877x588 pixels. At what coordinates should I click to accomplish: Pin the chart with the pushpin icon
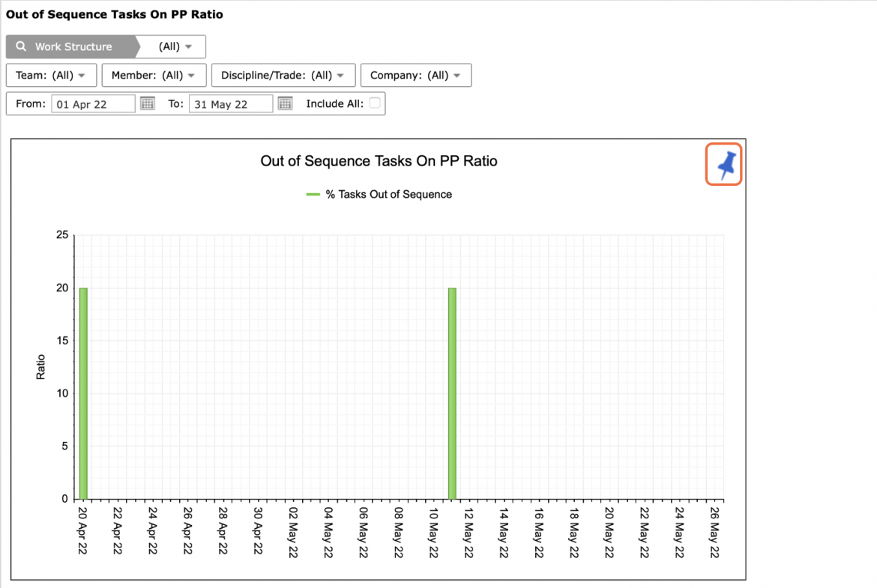click(724, 164)
